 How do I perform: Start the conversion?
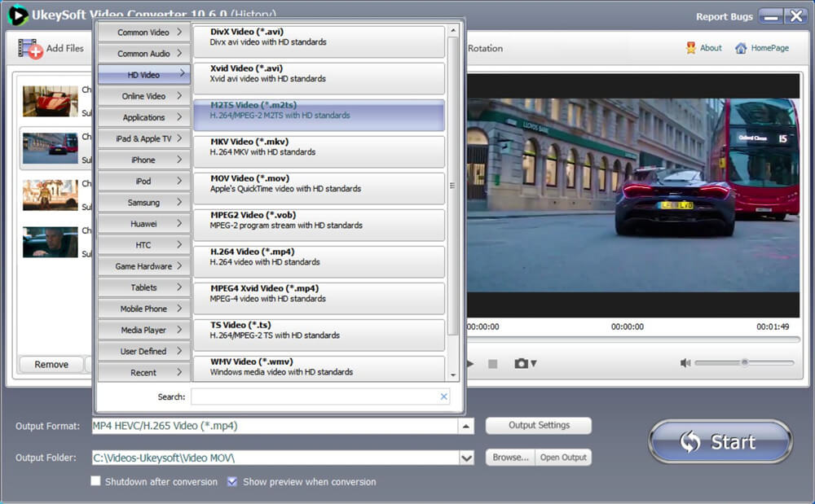point(720,442)
